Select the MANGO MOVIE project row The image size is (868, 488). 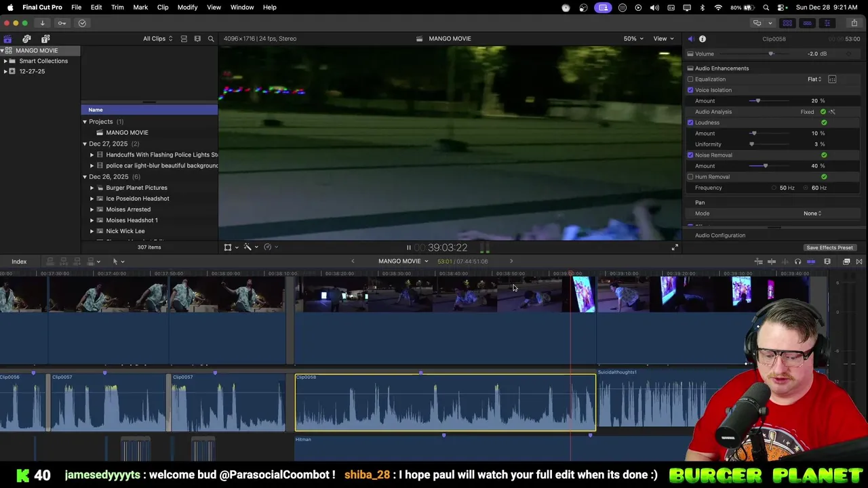pyautogui.click(x=149, y=133)
